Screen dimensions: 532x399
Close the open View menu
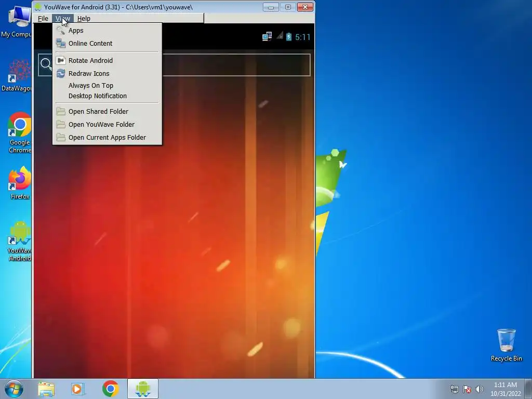(x=63, y=18)
